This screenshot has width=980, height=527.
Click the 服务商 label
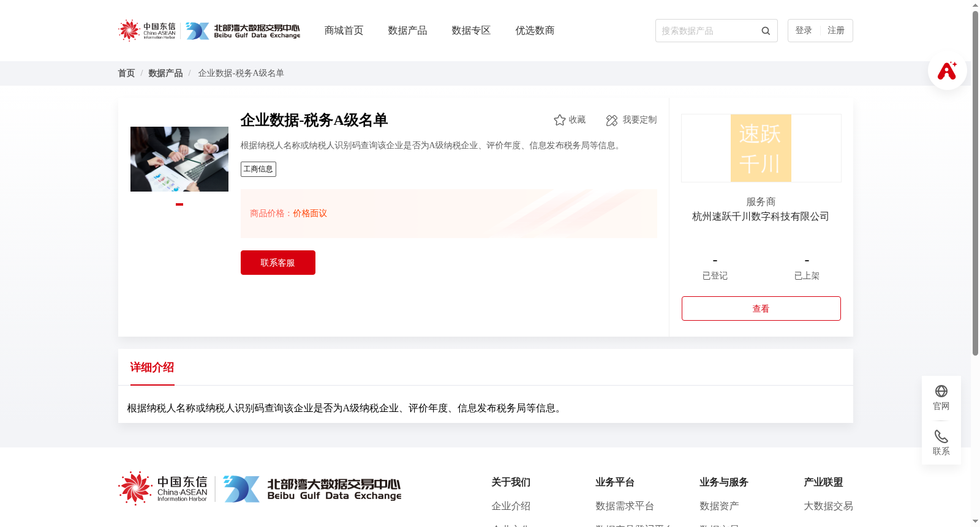point(761,202)
